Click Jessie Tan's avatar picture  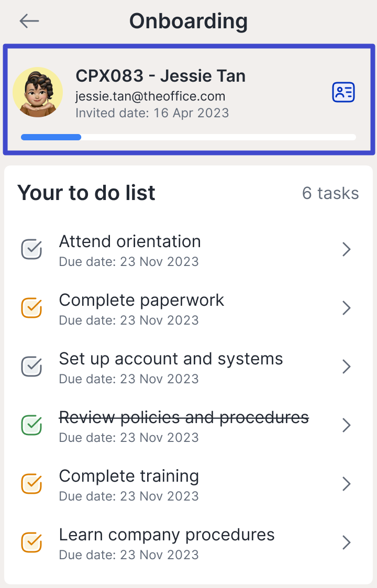(38, 92)
